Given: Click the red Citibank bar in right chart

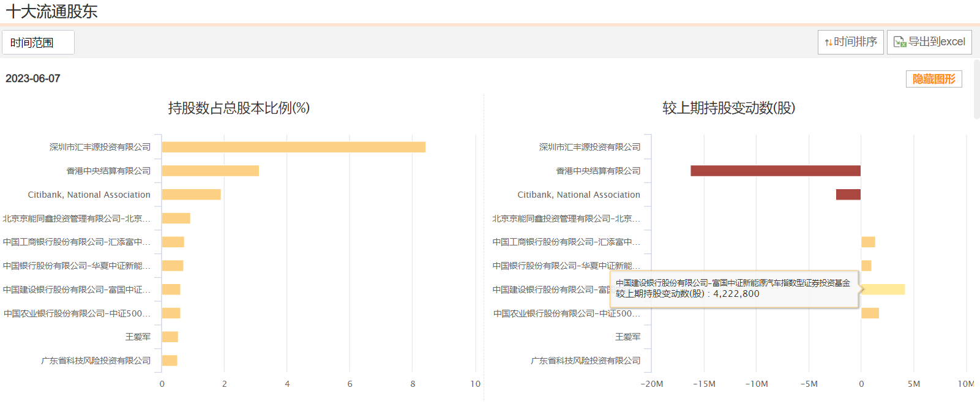Looking at the screenshot, I should tap(848, 195).
